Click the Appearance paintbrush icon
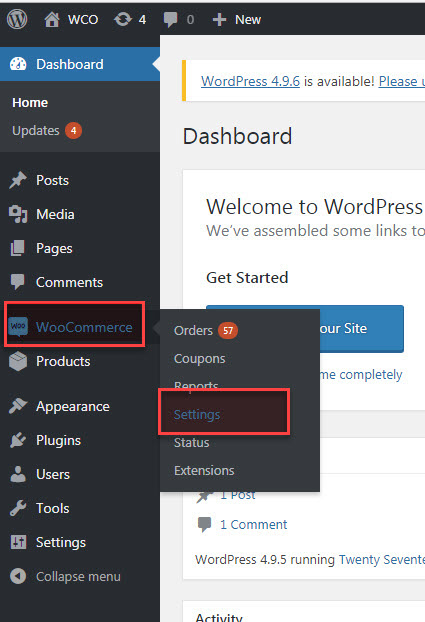Image resolution: width=425 pixels, height=622 pixels. coord(18,406)
